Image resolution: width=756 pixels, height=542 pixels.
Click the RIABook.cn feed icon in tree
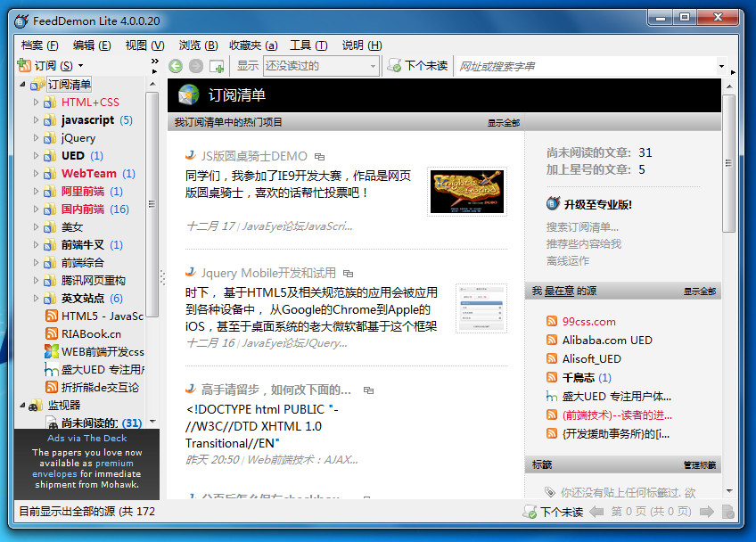tap(52, 333)
